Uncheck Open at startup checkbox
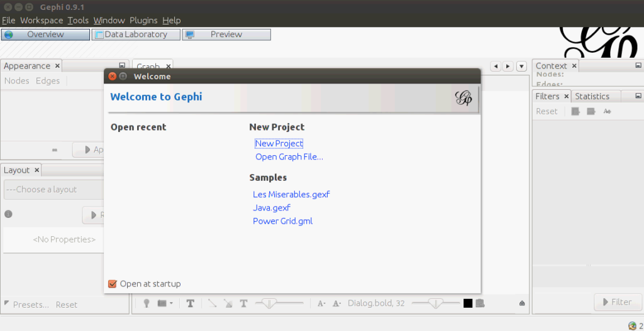The width and height of the screenshot is (644, 331). (112, 284)
